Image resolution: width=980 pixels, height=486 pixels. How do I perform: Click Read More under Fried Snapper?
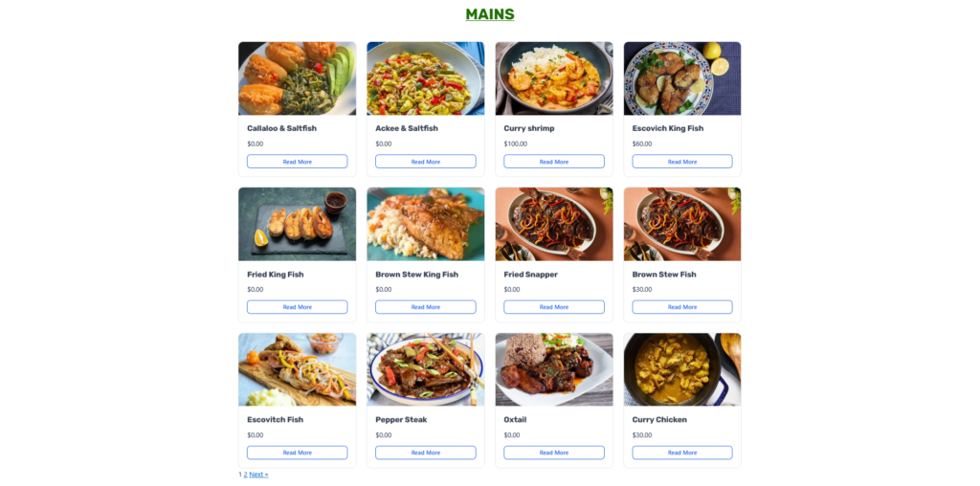click(554, 307)
